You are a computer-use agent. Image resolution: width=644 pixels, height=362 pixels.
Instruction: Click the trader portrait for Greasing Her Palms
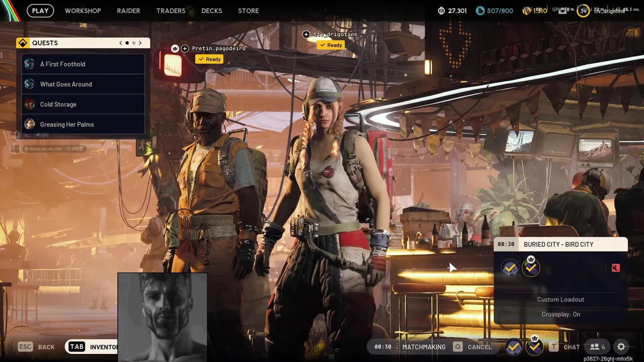tap(30, 124)
